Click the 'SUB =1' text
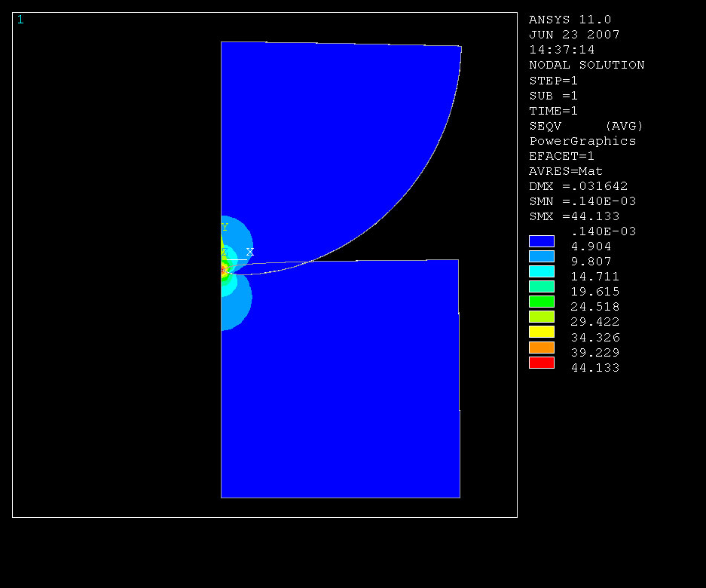706x588 pixels. click(553, 96)
